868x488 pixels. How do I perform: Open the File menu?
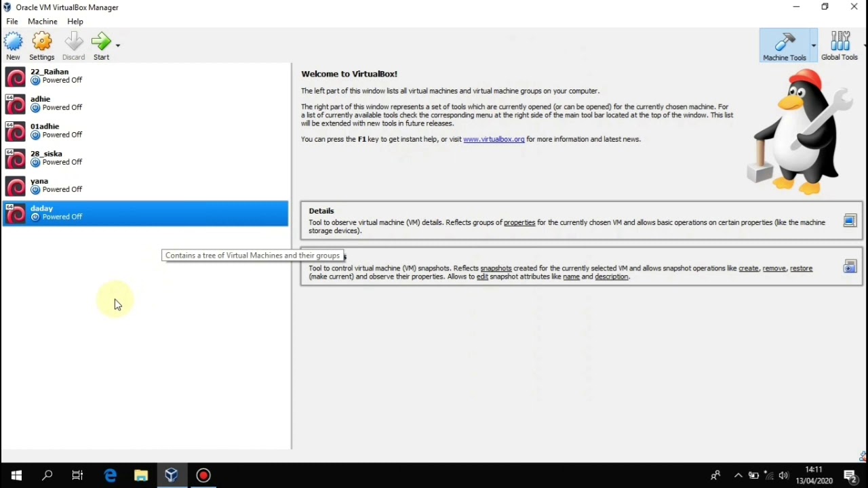click(12, 22)
